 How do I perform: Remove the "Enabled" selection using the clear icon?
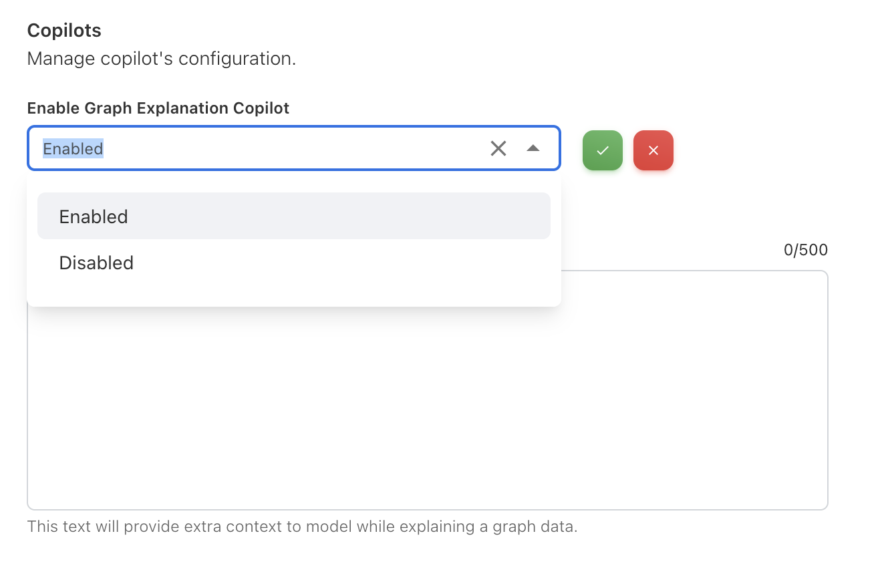coord(498,148)
